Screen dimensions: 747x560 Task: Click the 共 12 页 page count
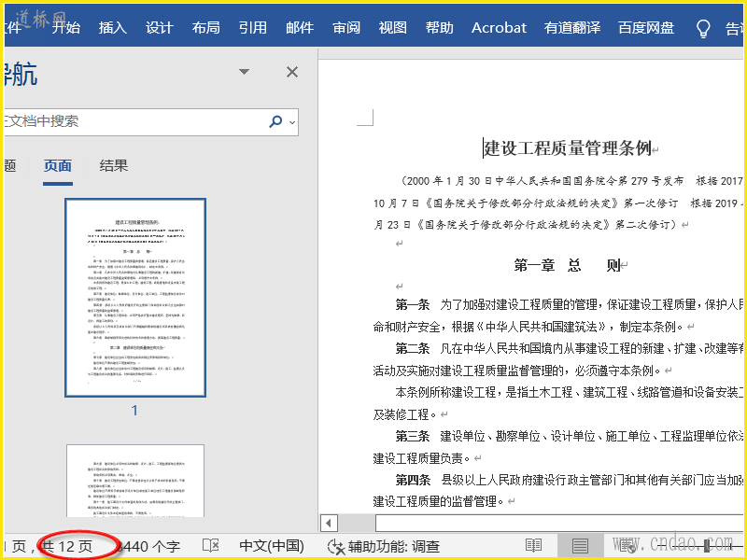(66, 546)
